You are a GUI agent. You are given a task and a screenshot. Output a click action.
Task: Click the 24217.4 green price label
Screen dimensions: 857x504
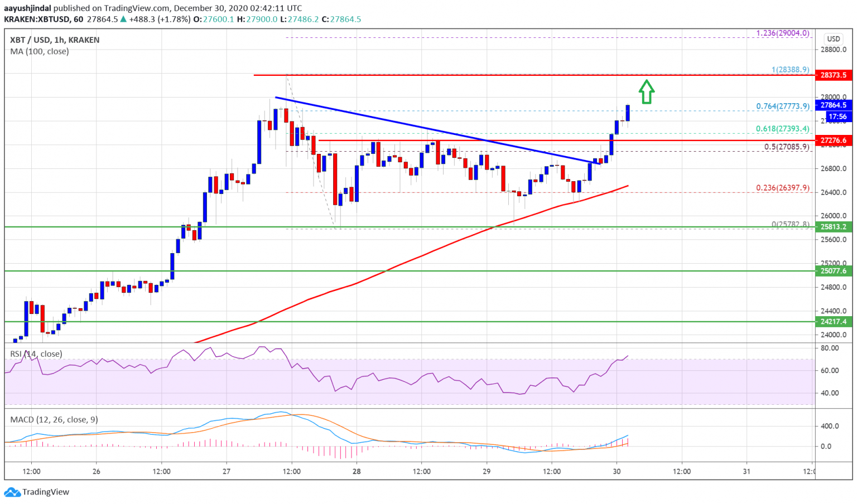click(834, 322)
